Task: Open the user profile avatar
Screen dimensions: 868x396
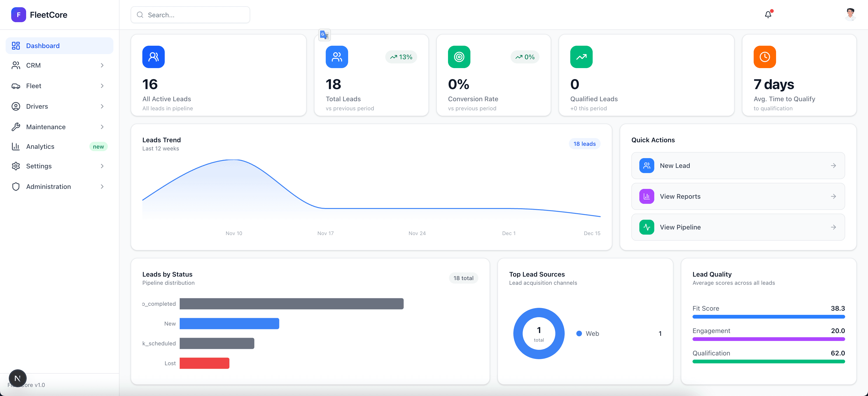Action: click(x=850, y=14)
